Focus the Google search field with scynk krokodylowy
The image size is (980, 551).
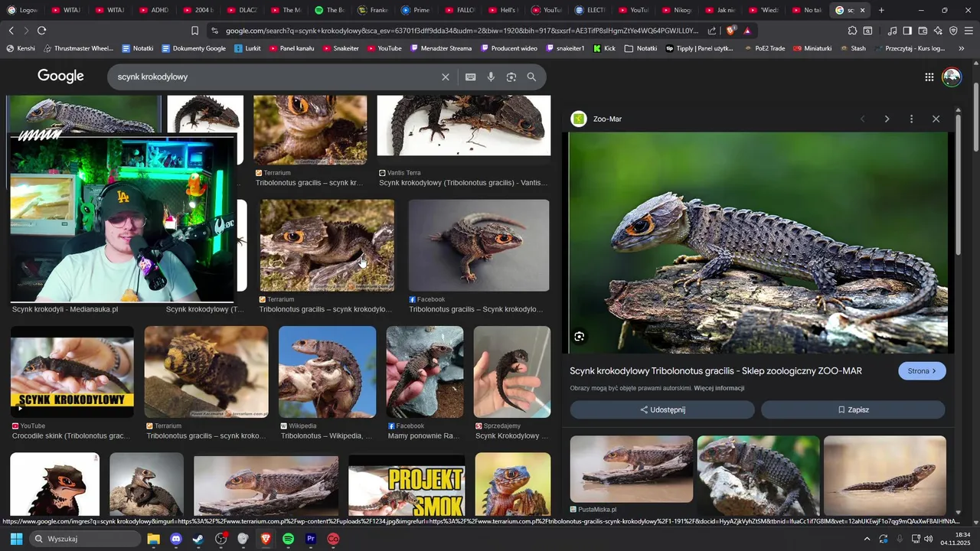coord(276,77)
